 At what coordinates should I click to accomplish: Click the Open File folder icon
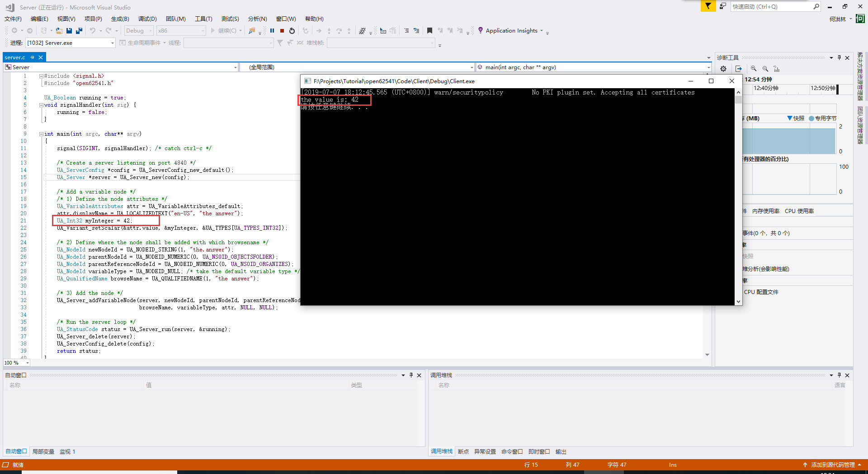tap(59, 31)
